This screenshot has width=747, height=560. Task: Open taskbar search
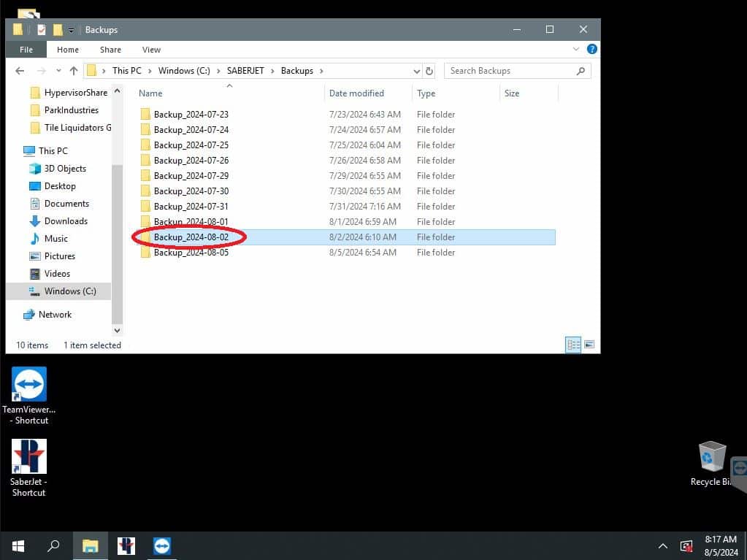click(x=53, y=545)
